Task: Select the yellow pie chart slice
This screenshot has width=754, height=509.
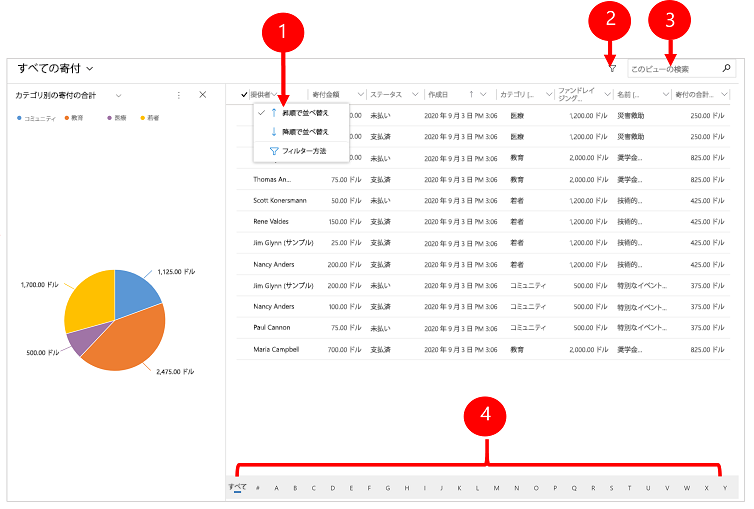Action: coord(91,300)
